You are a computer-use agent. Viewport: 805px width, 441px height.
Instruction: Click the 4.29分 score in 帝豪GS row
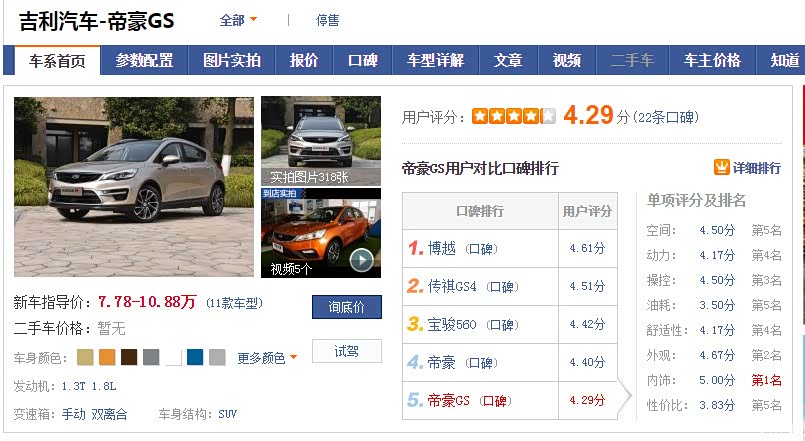(x=587, y=400)
